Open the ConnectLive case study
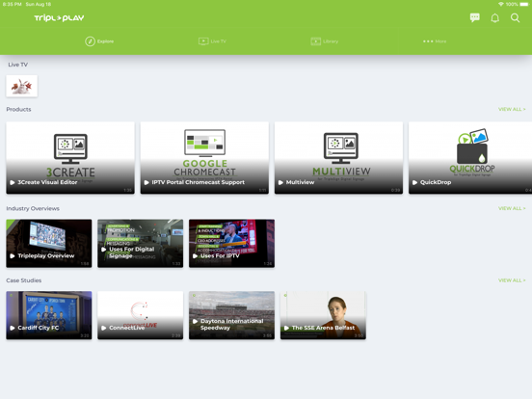Viewport: 532px width, 399px height. [140, 315]
